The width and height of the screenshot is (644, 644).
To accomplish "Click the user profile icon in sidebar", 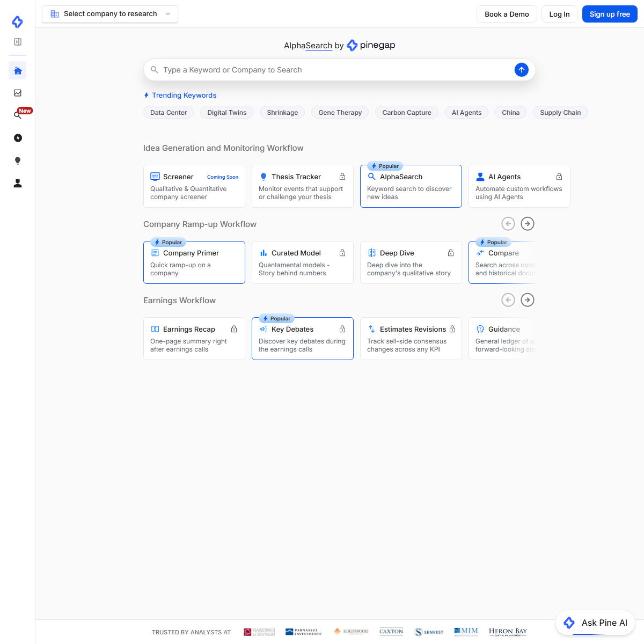I will click(18, 183).
